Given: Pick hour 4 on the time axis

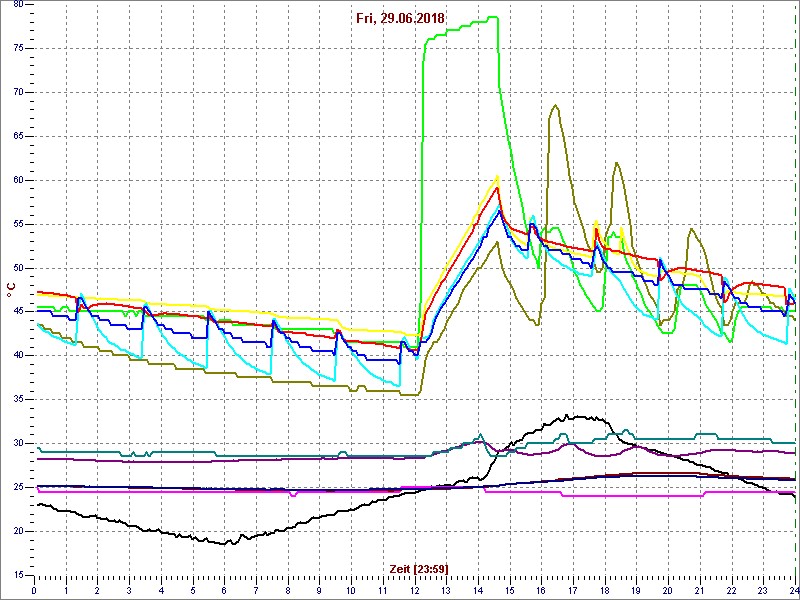Looking at the screenshot, I should tap(161, 590).
